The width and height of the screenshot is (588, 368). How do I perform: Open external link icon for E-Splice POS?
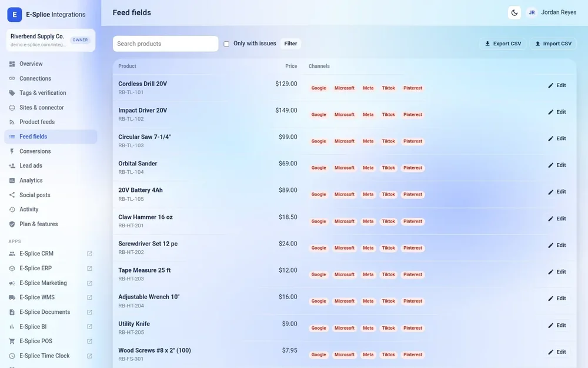pos(89,342)
